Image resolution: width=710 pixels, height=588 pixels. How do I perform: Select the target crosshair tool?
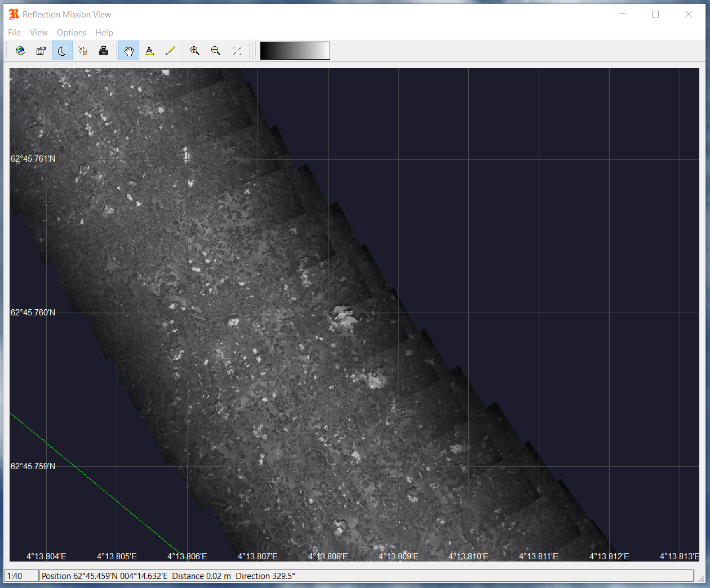tap(83, 50)
